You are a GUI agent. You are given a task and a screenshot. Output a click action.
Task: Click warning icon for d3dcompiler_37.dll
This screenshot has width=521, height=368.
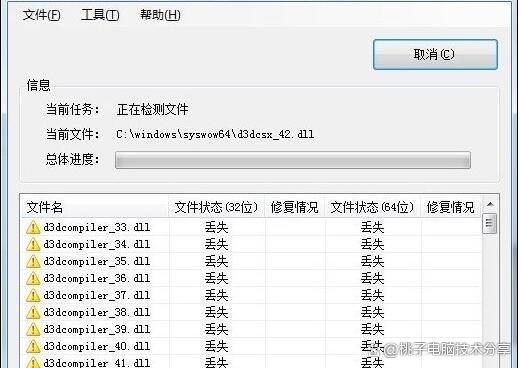33,295
